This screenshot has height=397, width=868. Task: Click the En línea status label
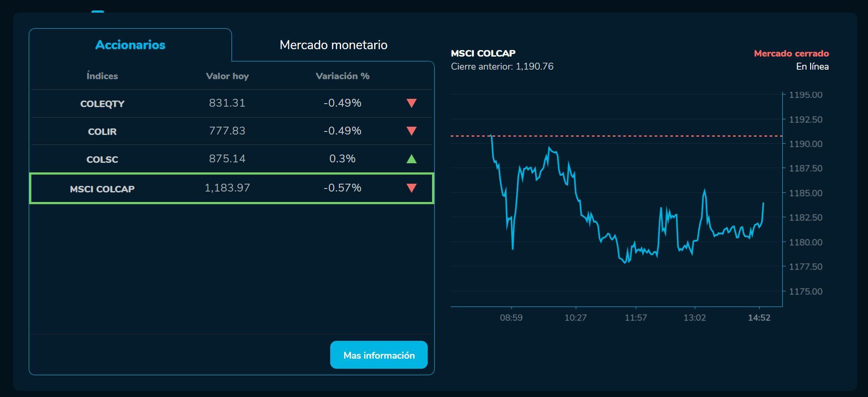[813, 66]
